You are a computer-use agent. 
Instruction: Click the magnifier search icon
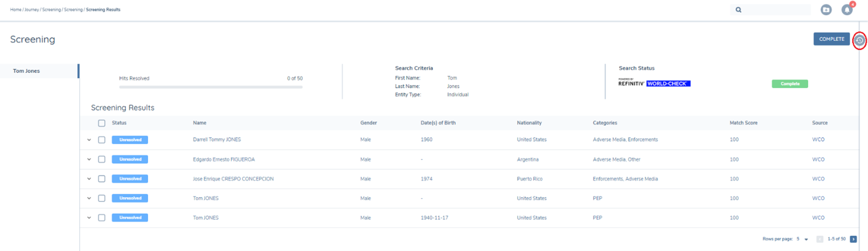click(x=738, y=10)
